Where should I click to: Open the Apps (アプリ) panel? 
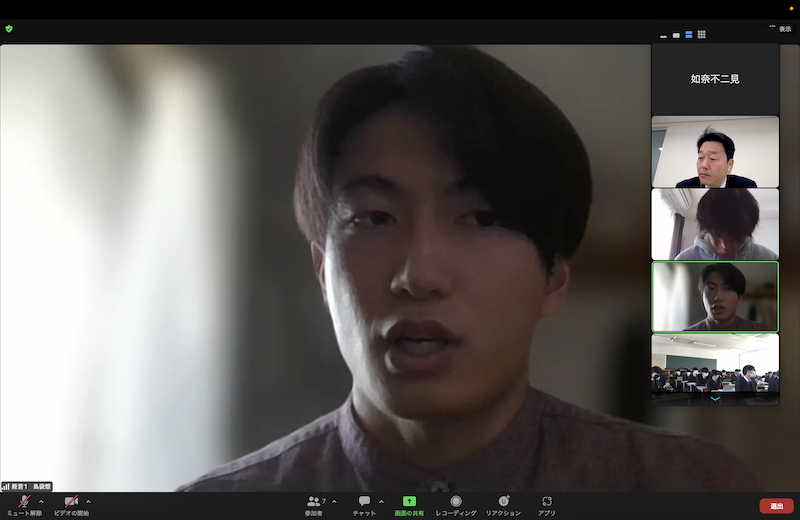click(x=546, y=505)
